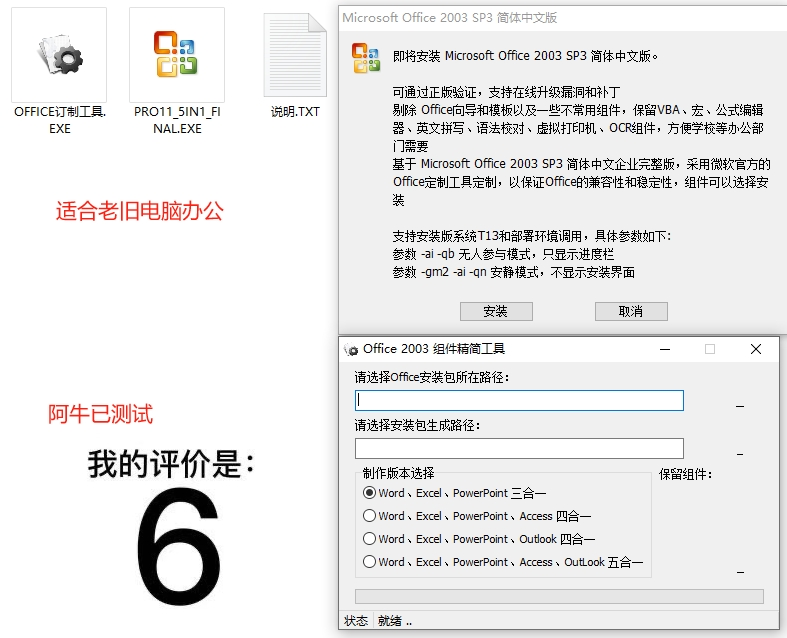Open the 说明.TXT text document icon

click(295, 55)
